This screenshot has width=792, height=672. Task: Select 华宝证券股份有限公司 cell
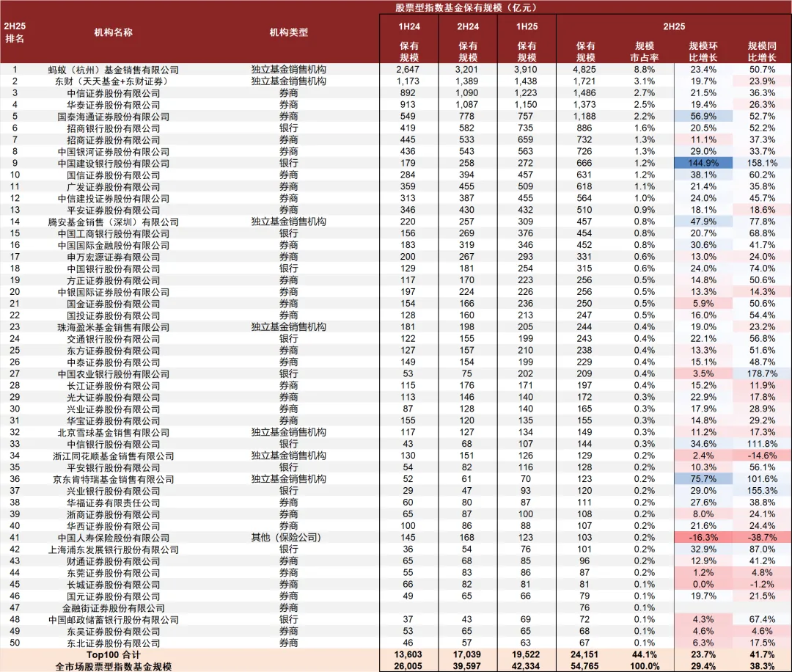click(x=113, y=421)
